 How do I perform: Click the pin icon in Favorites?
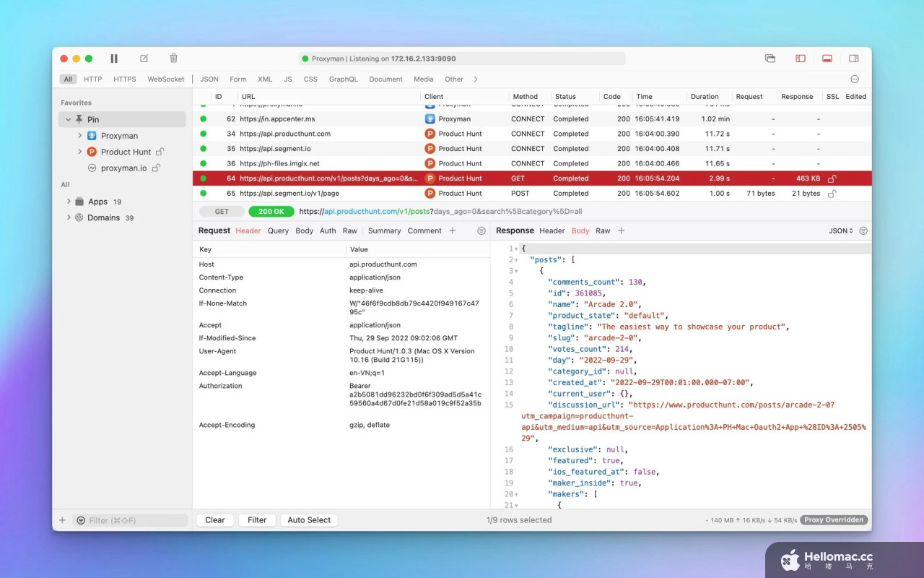(79, 119)
